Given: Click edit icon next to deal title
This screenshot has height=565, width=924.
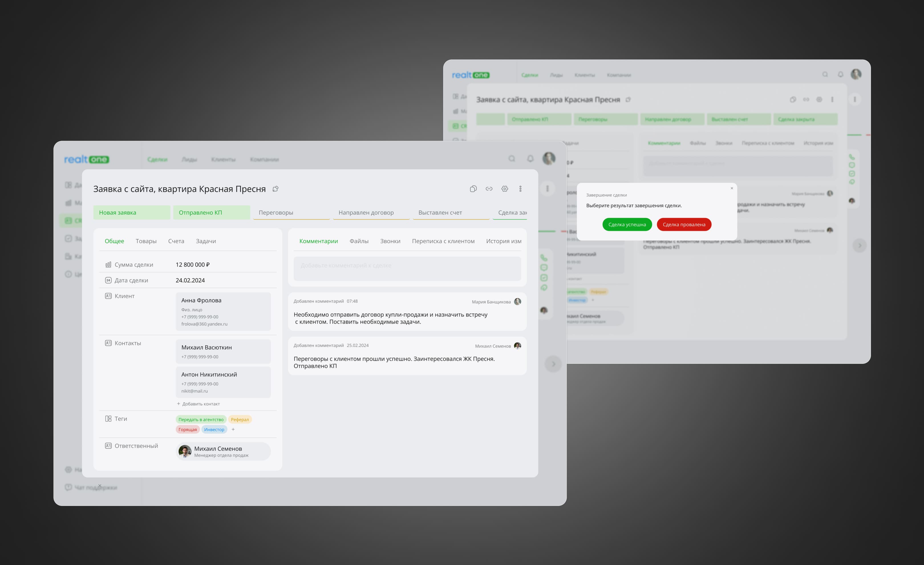Looking at the screenshot, I should pyautogui.click(x=275, y=189).
